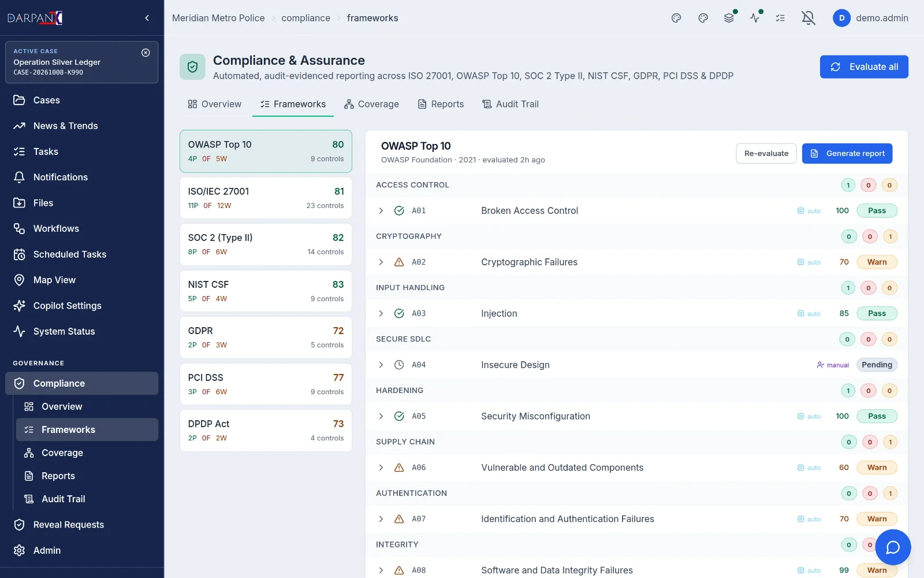This screenshot has height=578, width=924.
Task: Open Coverage under Compliance in the sidebar
Action: point(87,453)
